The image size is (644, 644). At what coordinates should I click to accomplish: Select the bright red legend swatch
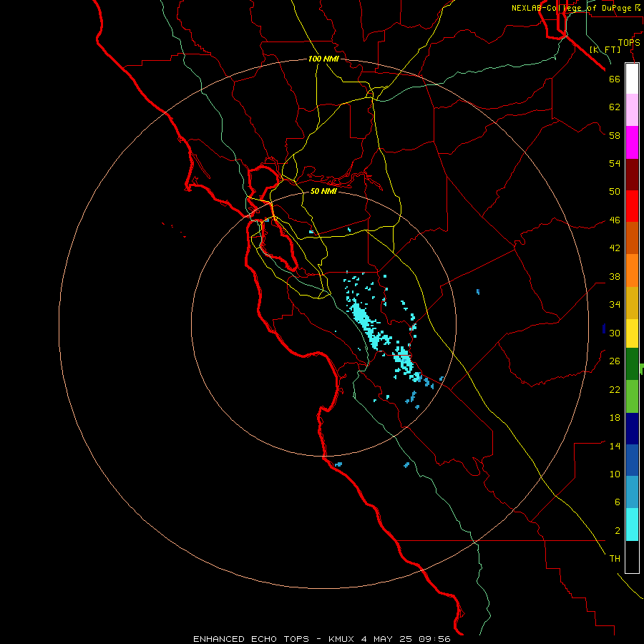tap(632, 206)
